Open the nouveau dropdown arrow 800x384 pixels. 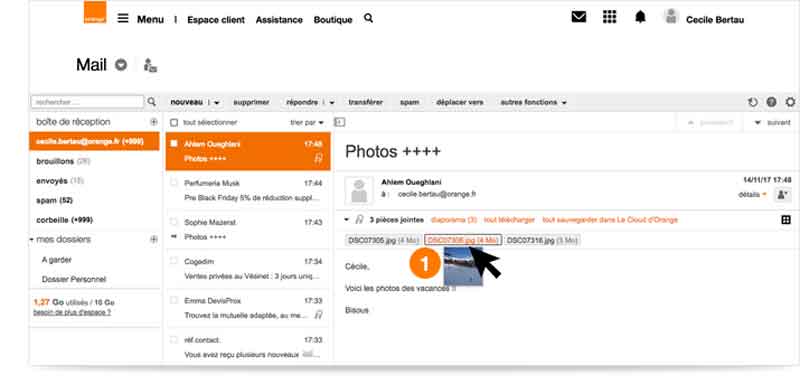216,103
